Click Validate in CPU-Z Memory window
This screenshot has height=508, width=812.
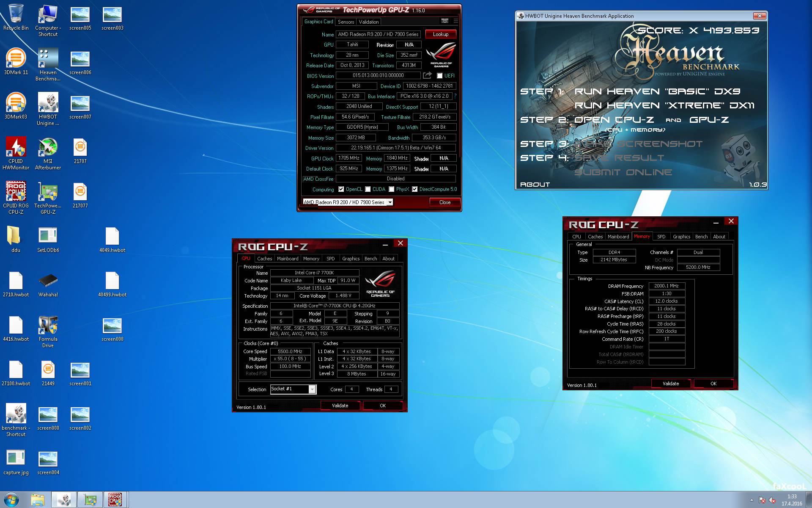tap(671, 384)
